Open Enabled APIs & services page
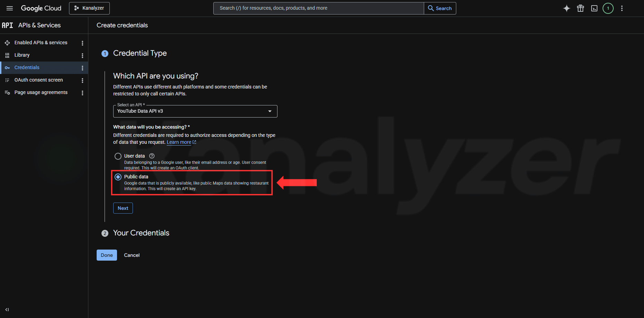 tap(41, 43)
